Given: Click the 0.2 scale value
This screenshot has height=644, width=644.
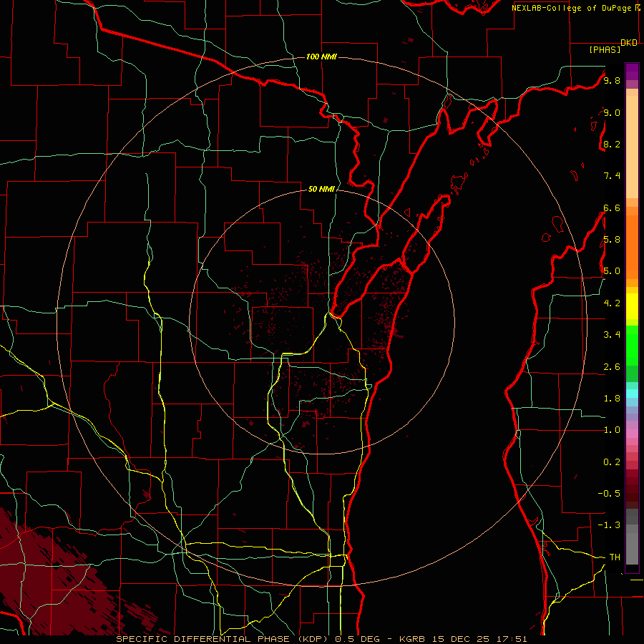Looking at the screenshot, I should coord(612,462).
